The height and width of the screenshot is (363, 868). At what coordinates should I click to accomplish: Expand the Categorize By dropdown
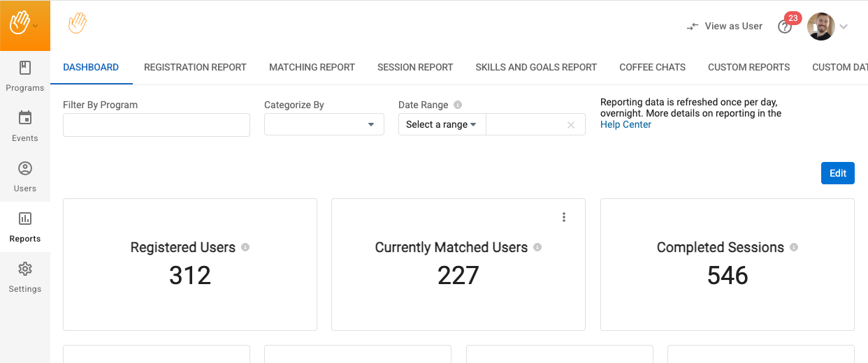[x=324, y=124]
